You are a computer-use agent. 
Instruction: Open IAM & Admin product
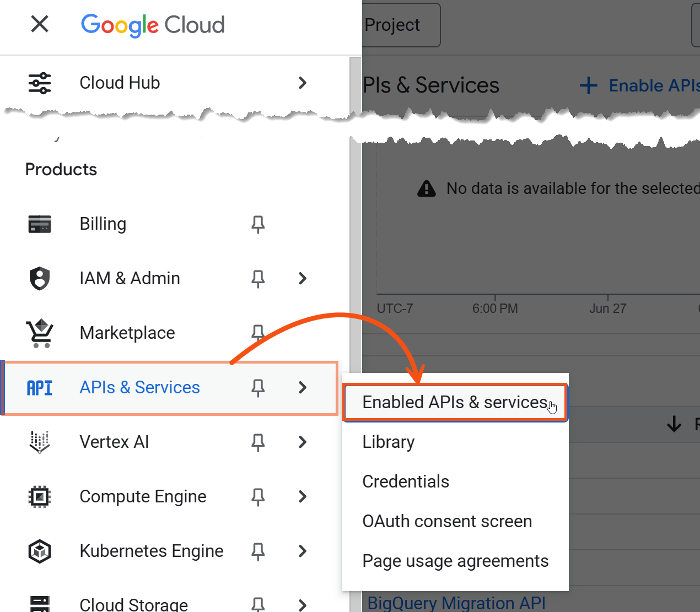click(x=130, y=278)
